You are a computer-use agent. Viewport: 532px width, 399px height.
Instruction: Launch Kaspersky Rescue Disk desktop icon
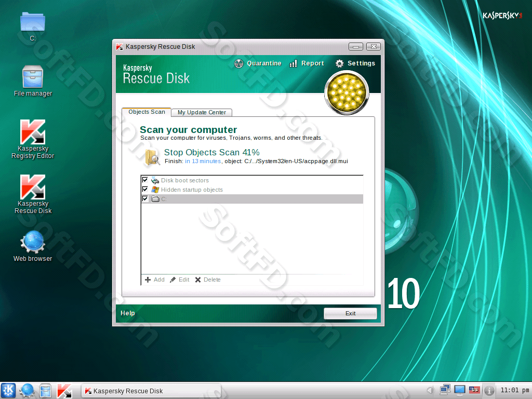33,194
